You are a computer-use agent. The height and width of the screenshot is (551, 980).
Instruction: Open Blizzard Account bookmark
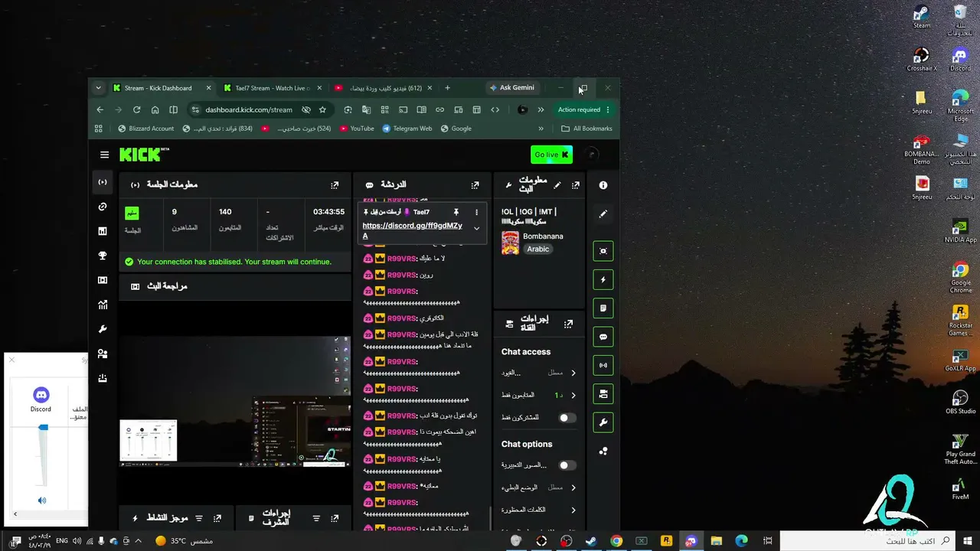tap(145, 129)
